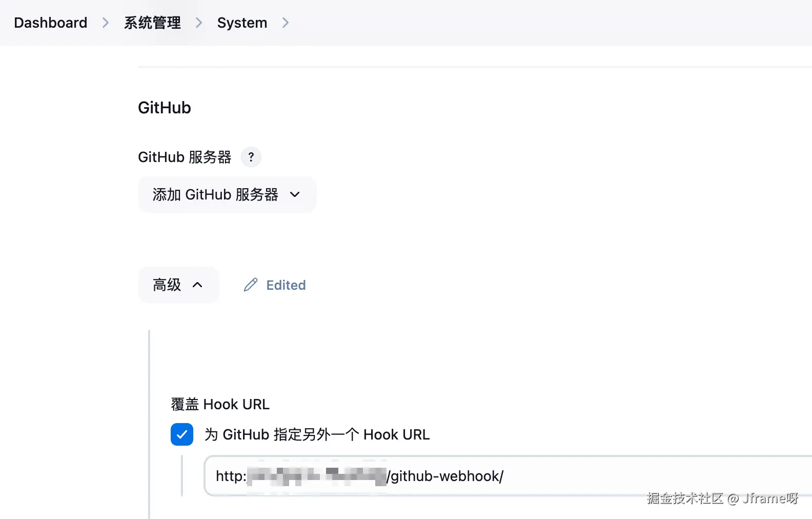Open the System breadcrumb link
Viewport: 812px width, 519px height.
coord(242,23)
